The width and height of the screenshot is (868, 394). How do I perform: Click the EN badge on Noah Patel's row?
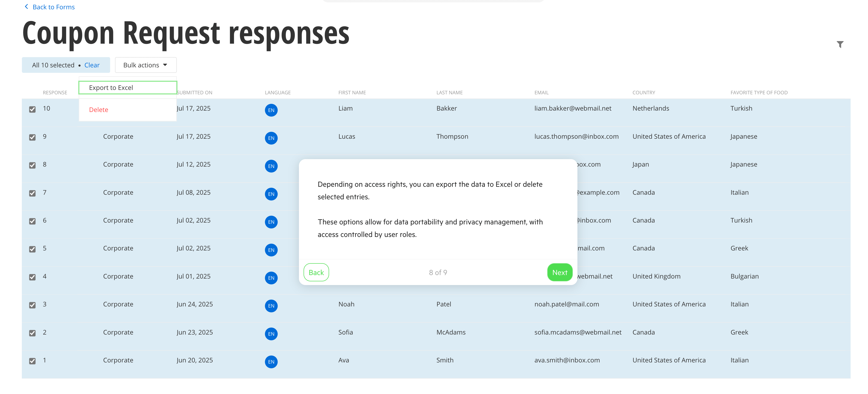coord(271,306)
